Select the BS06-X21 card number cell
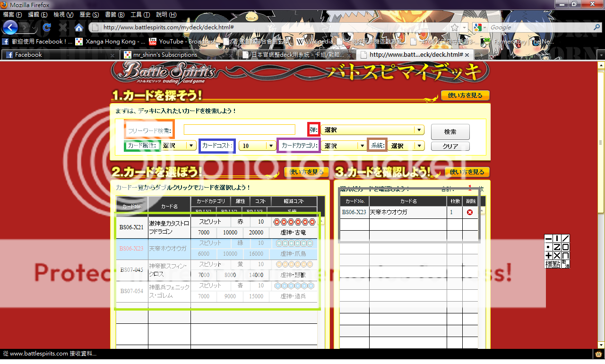This screenshot has height=364, width=605. (x=131, y=227)
